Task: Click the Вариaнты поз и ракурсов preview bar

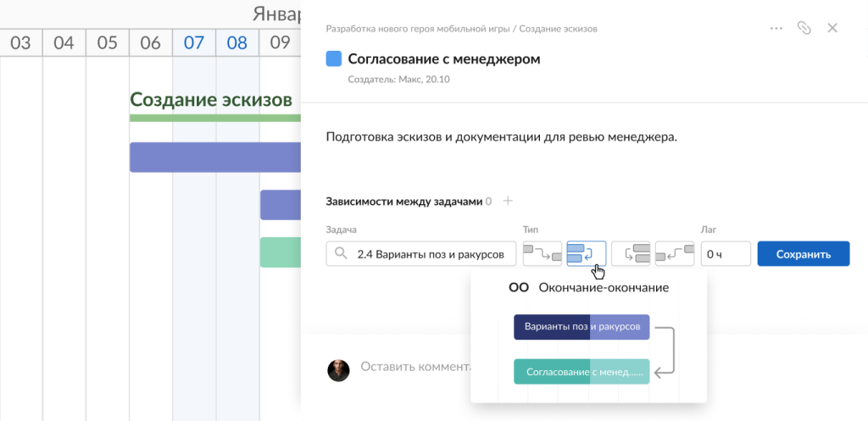Action: [x=581, y=327]
